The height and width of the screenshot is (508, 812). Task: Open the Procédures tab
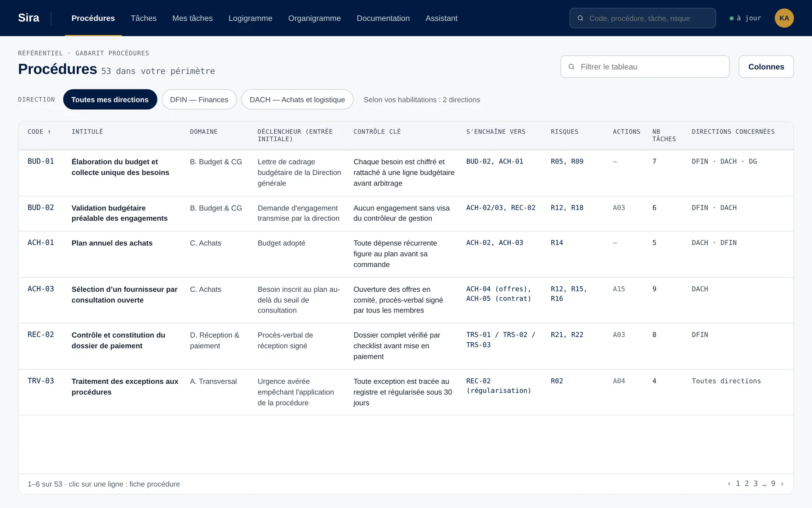[x=93, y=18]
